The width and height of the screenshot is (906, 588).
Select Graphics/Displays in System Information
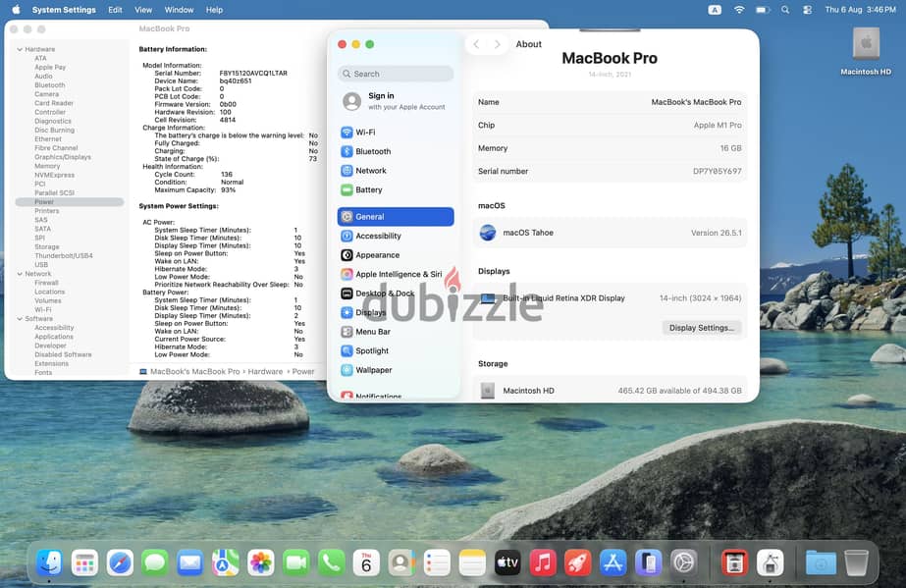point(63,157)
